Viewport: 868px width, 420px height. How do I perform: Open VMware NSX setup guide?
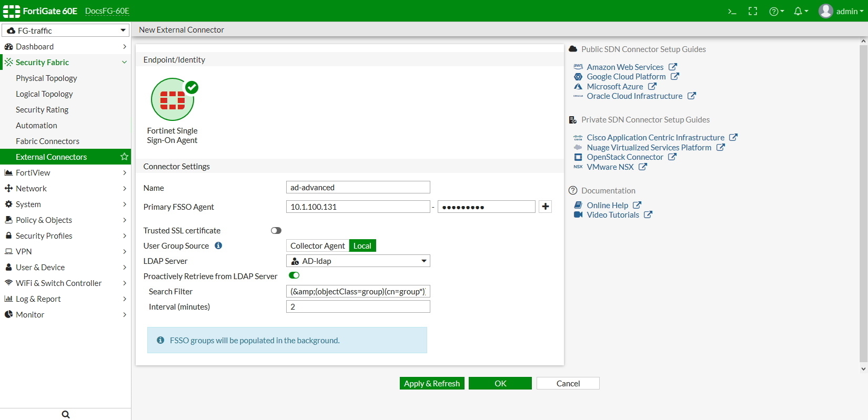point(610,167)
